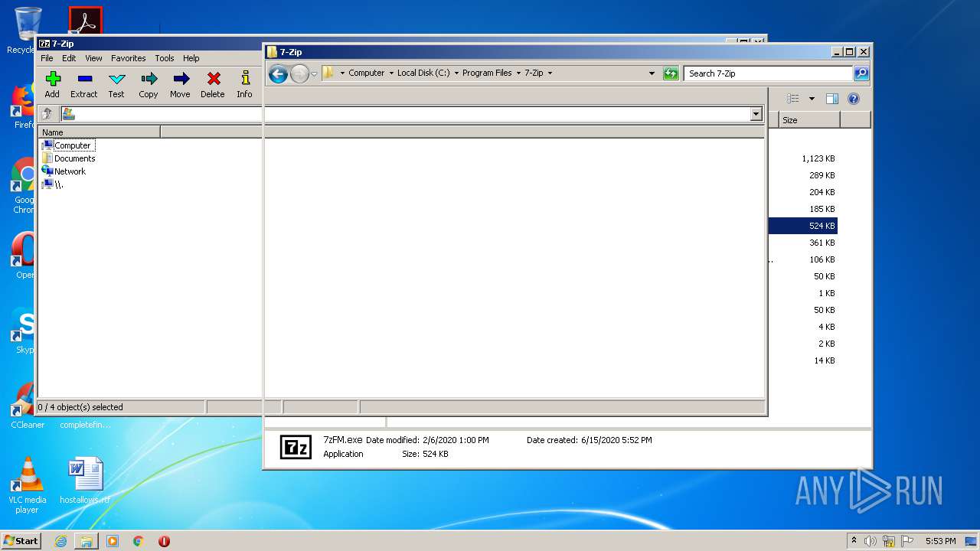Expand the arrow after Local Disk (C:)

456,73
